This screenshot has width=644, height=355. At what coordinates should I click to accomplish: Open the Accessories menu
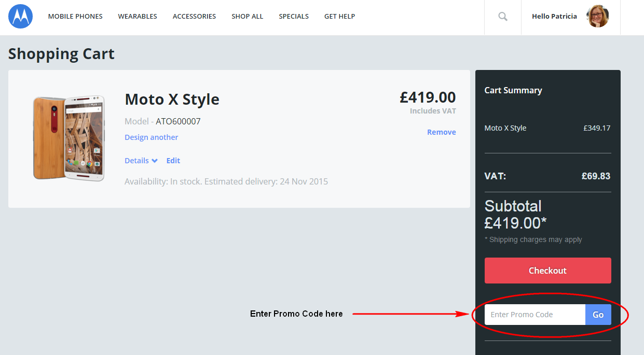coord(194,17)
